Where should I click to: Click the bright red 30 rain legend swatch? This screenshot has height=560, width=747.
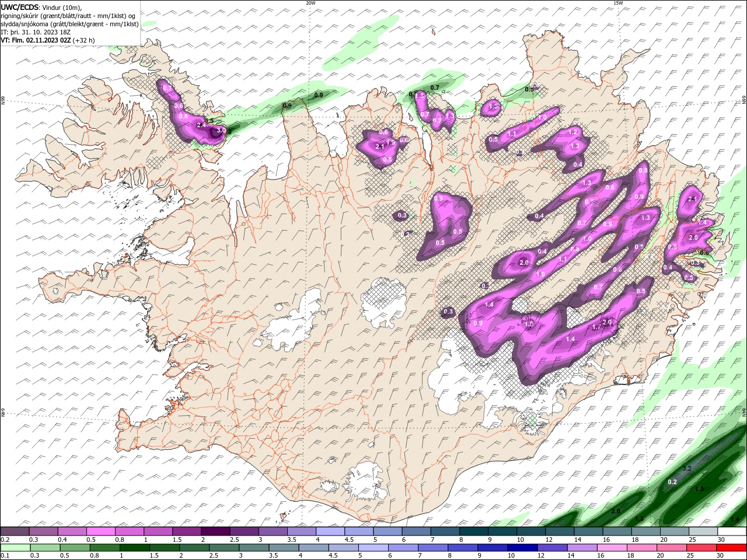[732, 548]
